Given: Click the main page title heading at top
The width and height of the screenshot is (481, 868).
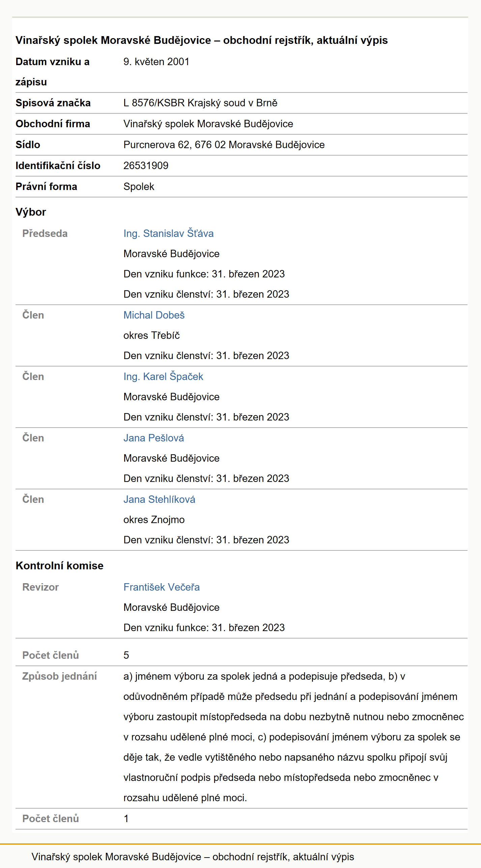Looking at the screenshot, I should point(202,40).
